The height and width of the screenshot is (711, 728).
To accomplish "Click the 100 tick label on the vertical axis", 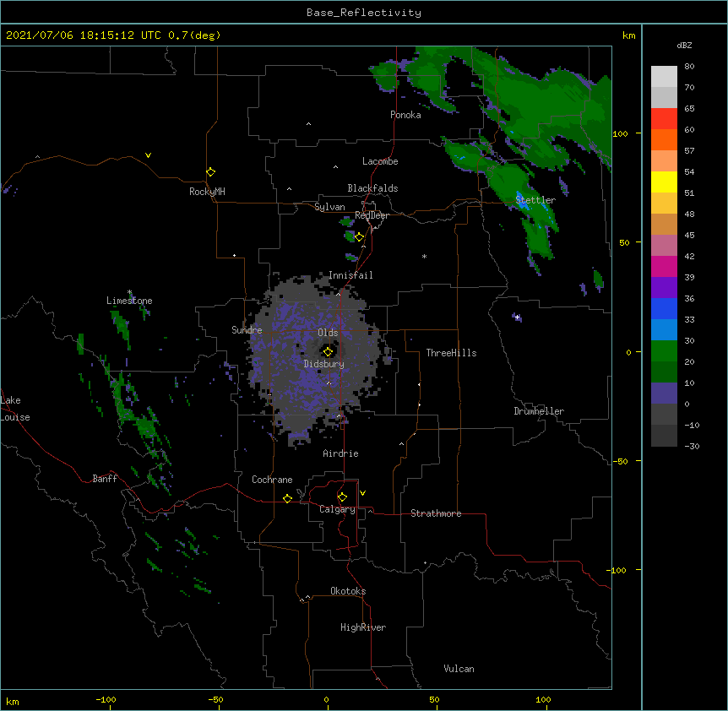I will (620, 133).
